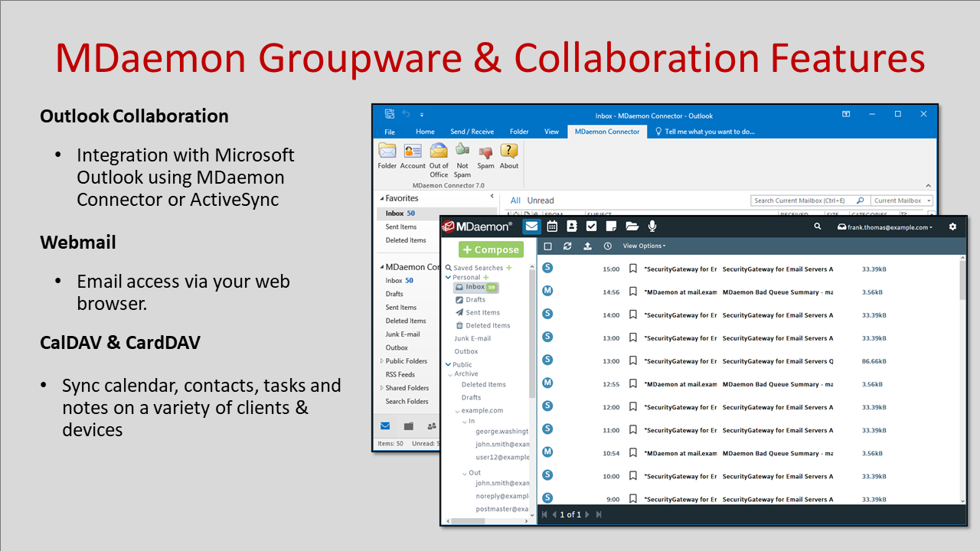Viewport: 980px width, 551px height.
Task: Open the frank.thomas@example.com account menu
Action: tap(884, 227)
